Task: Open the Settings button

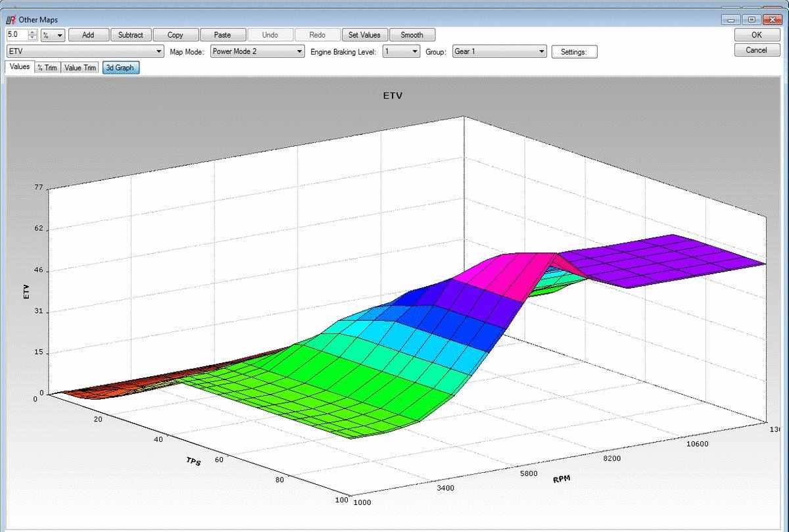Action: [x=574, y=52]
